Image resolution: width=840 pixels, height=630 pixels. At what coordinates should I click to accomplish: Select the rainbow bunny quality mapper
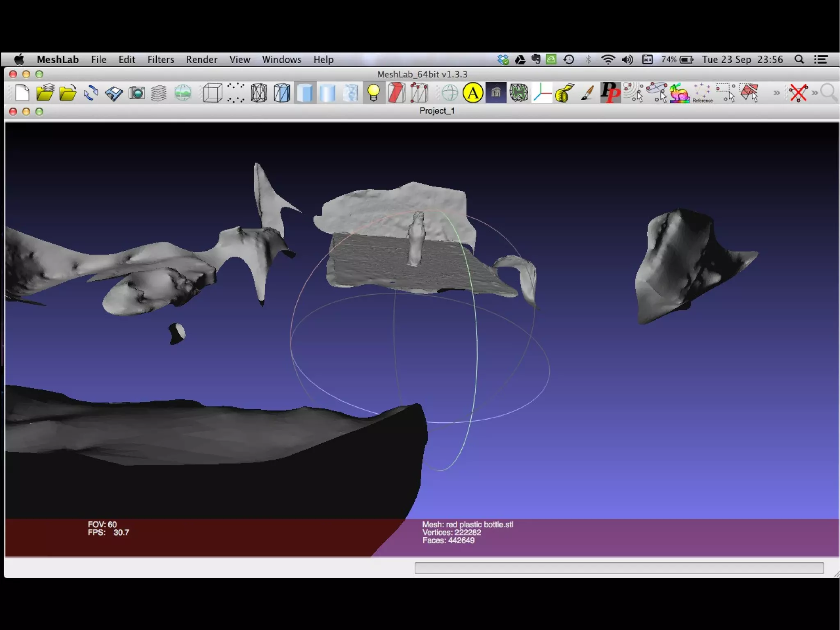click(x=679, y=93)
